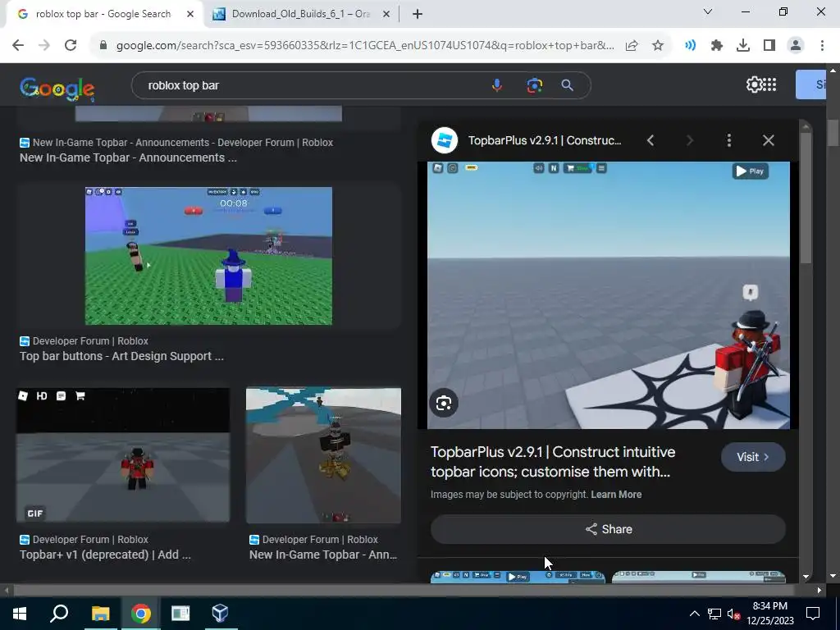Open Google apps grid
The width and height of the screenshot is (840, 630).
769,84
